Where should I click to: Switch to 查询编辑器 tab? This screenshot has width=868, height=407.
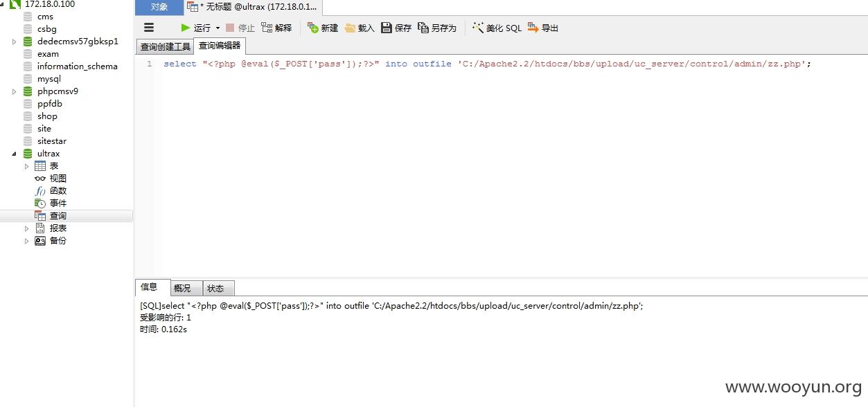(220, 46)
